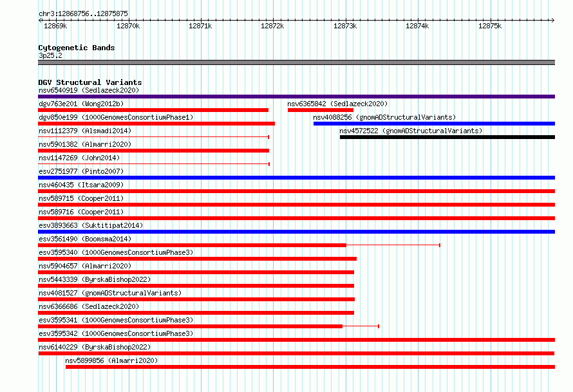Screen dimensions: 573x392
Task: Click the 12870k ruler position
Action: tap(128, 26)
